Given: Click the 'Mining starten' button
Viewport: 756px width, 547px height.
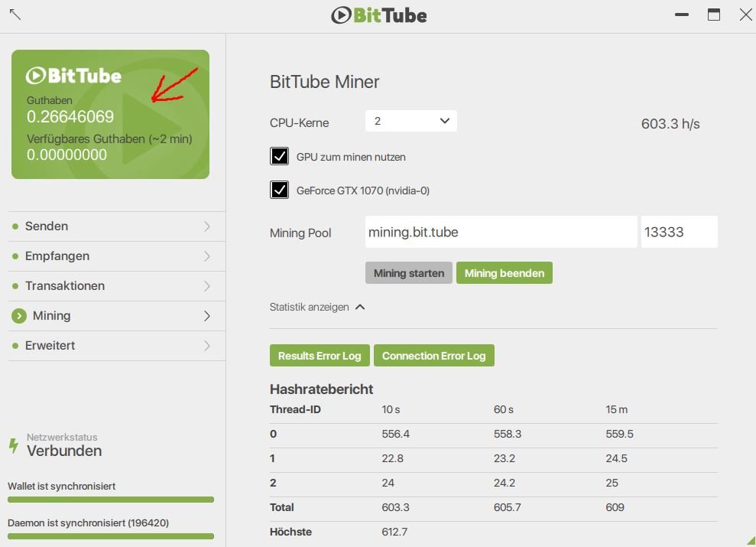Looking at the screenshot, I should pyautogui.click(x=409, y=273).
